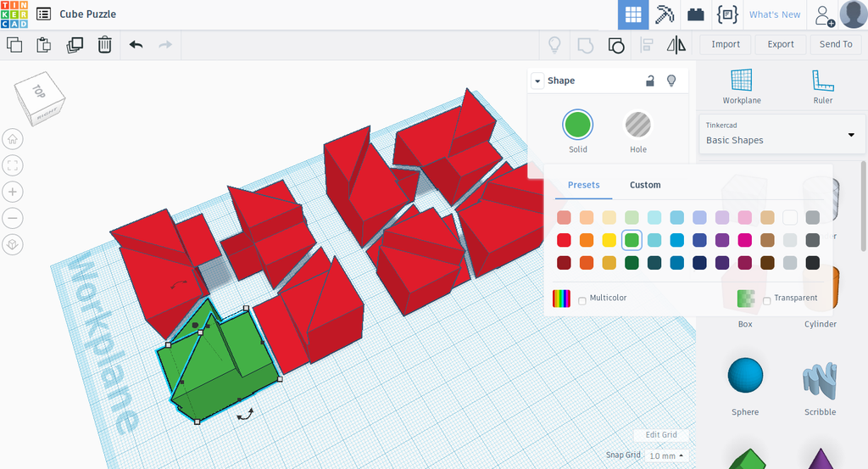Pick the magenta pink color swatch

[x=744, y=240]
